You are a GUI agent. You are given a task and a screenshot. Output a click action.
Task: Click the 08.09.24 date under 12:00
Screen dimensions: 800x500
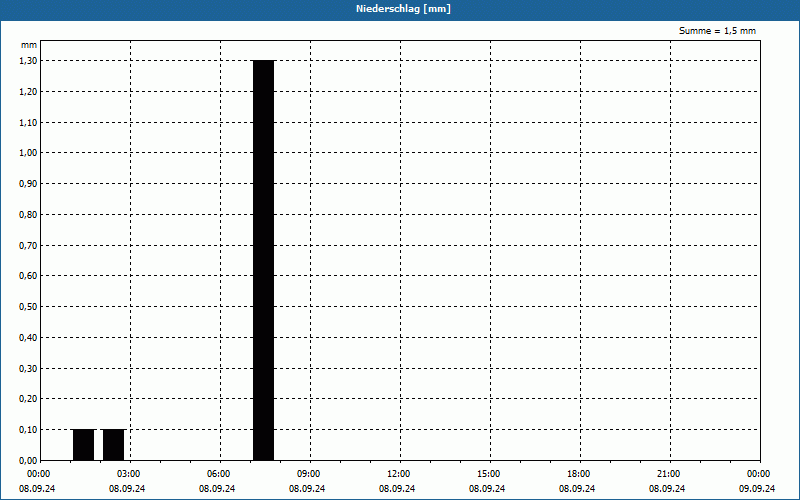coord(397,489)
